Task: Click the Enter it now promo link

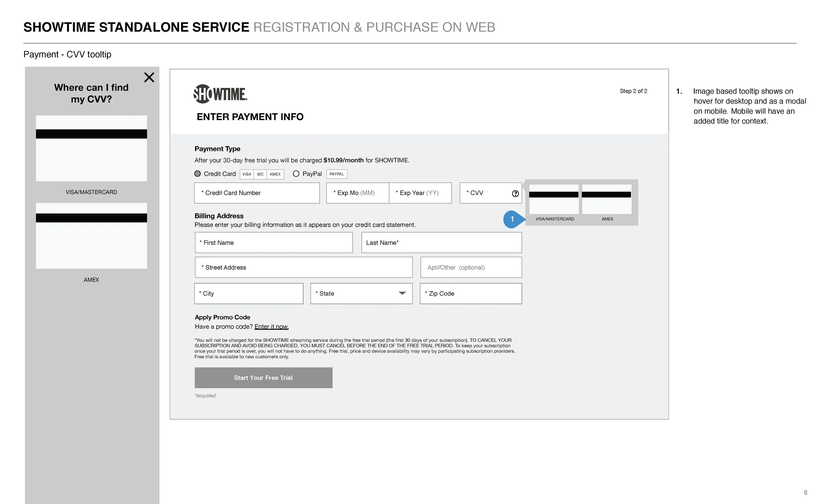Action: point(272,327)
